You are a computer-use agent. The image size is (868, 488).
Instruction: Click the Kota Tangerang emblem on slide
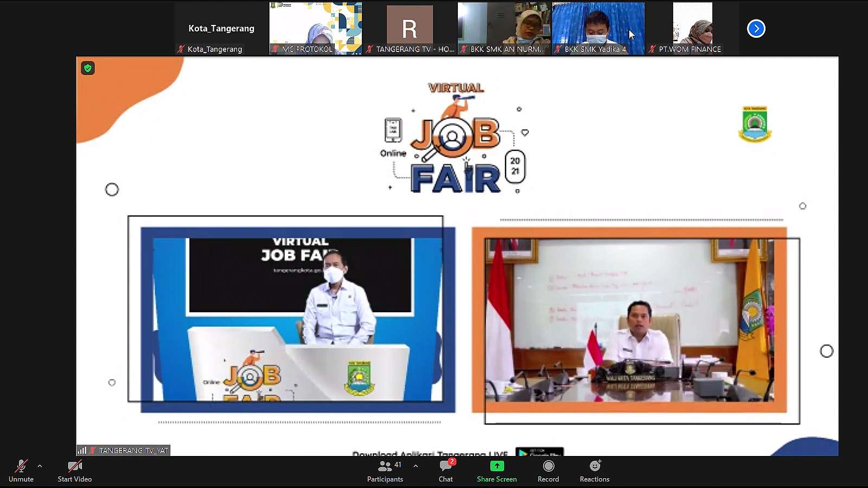[755, 124]
